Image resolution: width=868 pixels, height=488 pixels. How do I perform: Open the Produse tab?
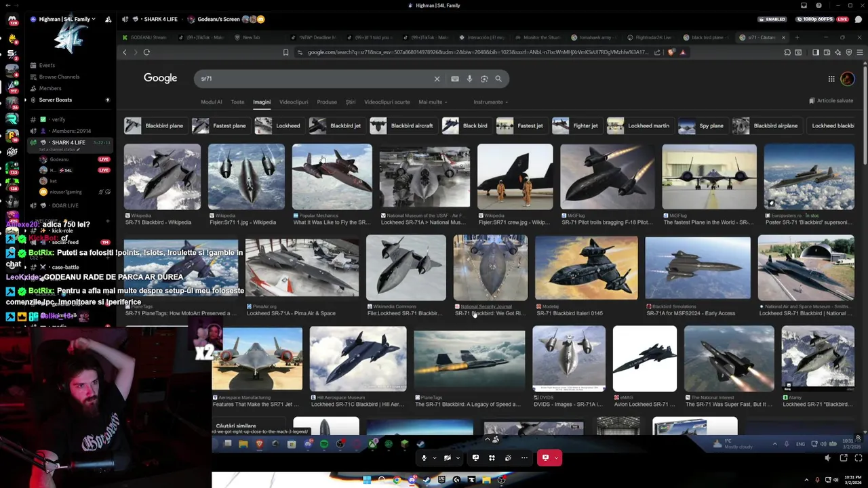(327, 102)
